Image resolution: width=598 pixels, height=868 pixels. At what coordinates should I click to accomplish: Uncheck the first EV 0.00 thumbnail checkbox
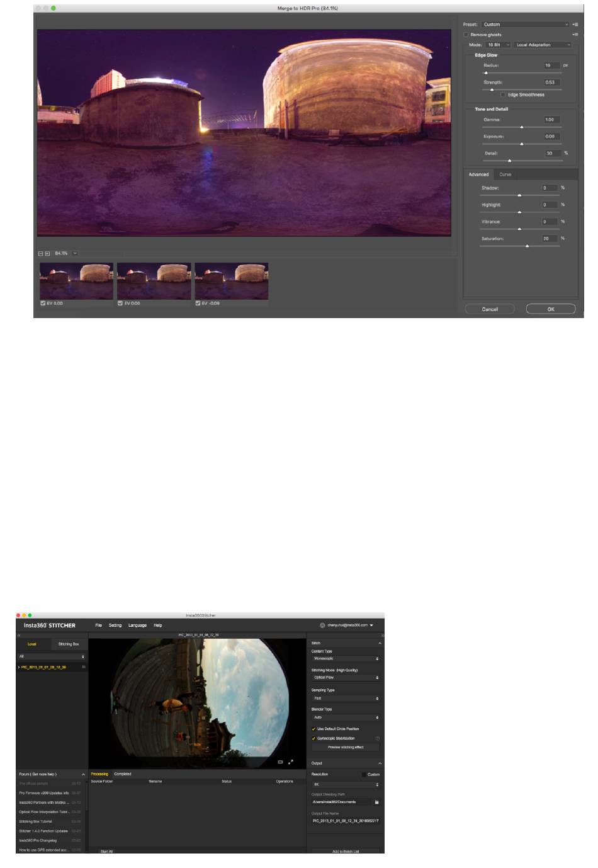coord(43,303)
